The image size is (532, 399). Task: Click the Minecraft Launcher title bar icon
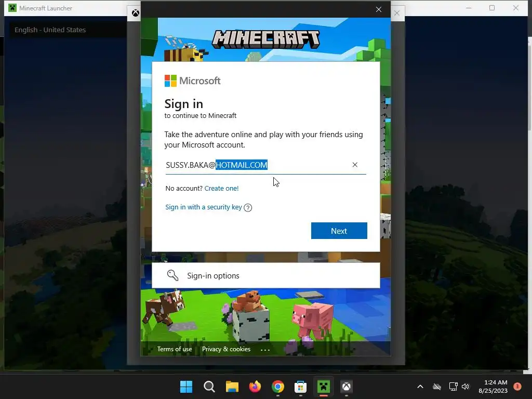click(x=12, y=8)
